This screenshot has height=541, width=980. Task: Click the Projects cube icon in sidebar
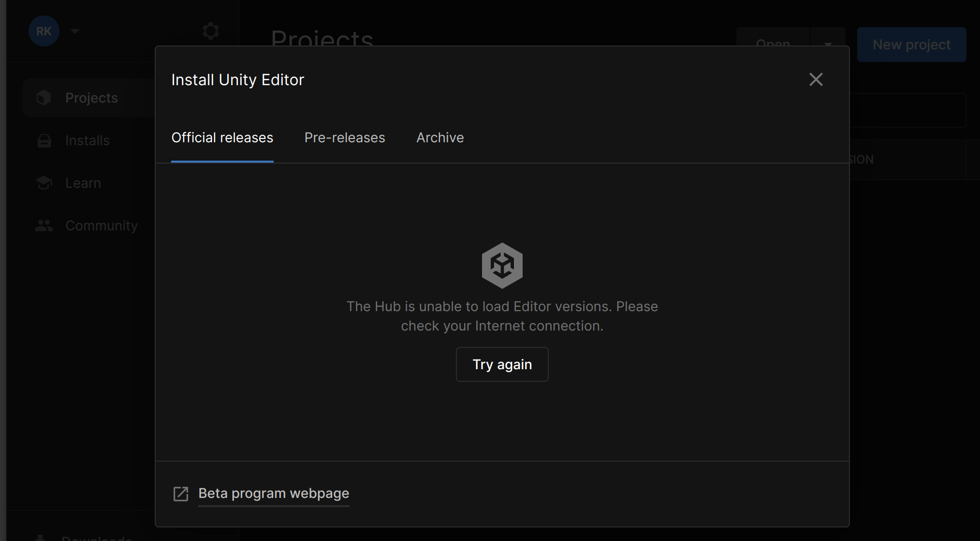(44, 98)
